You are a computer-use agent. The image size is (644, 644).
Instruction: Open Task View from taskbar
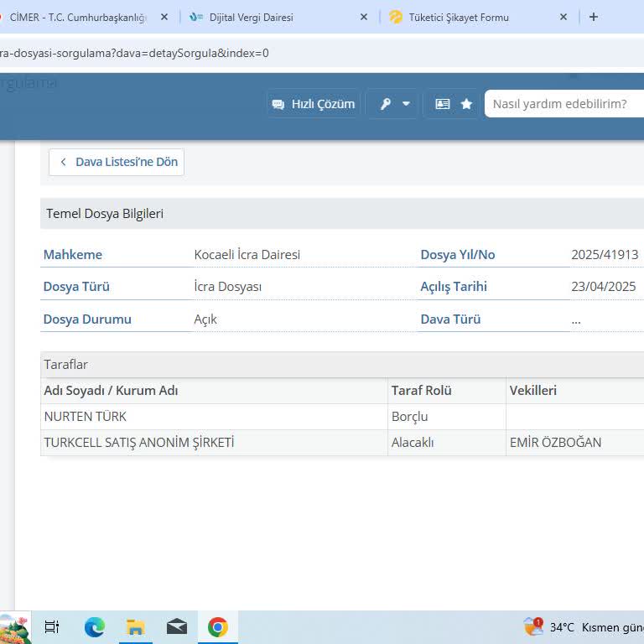[x=52, y=627]
